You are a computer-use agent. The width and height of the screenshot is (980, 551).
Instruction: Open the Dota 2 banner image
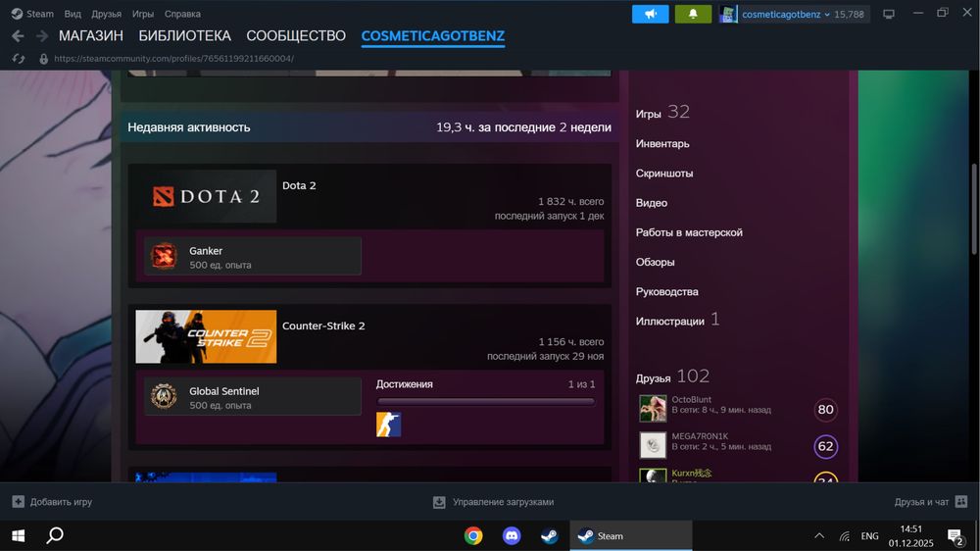pyautogui.click(x=206, y=196)
